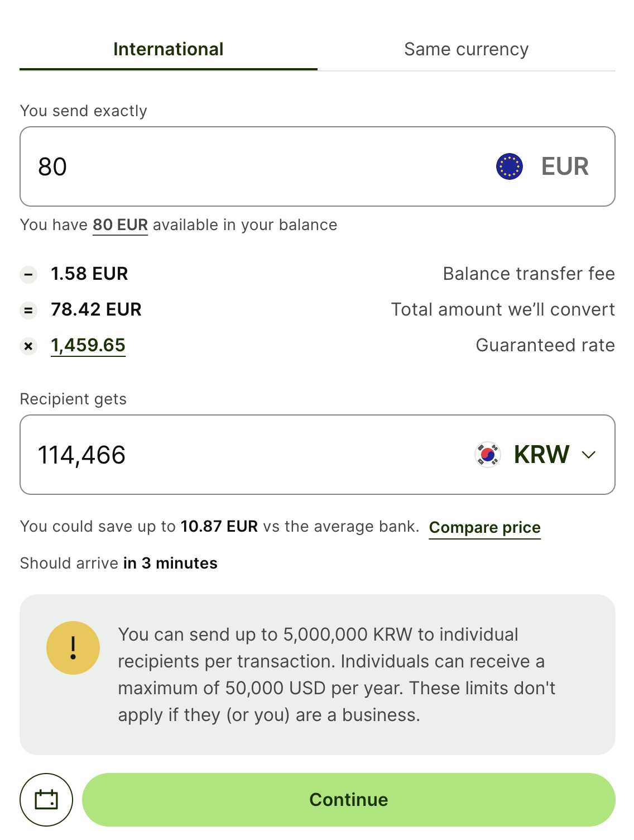This screenshot has height=840, width=634.
Task: Click the 80 EUR available balance link
Action: point(120,225)
